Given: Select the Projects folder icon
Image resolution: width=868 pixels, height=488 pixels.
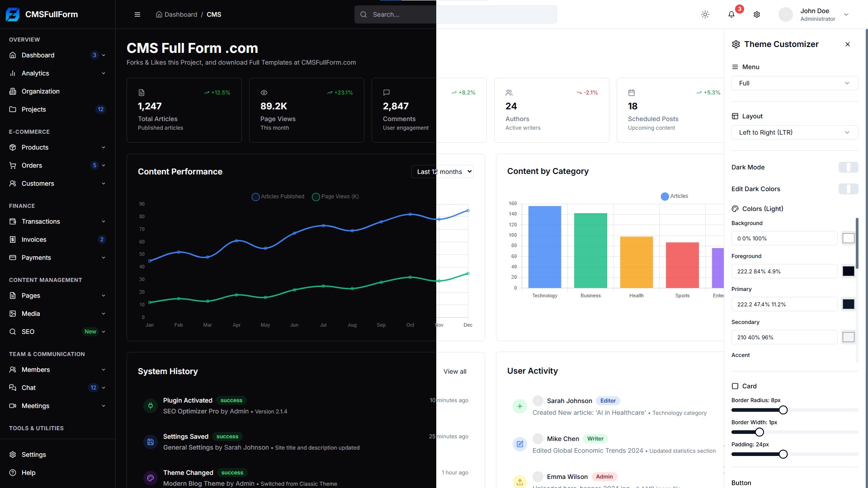Looking at the screenshot, I should [x=13, y=109].
